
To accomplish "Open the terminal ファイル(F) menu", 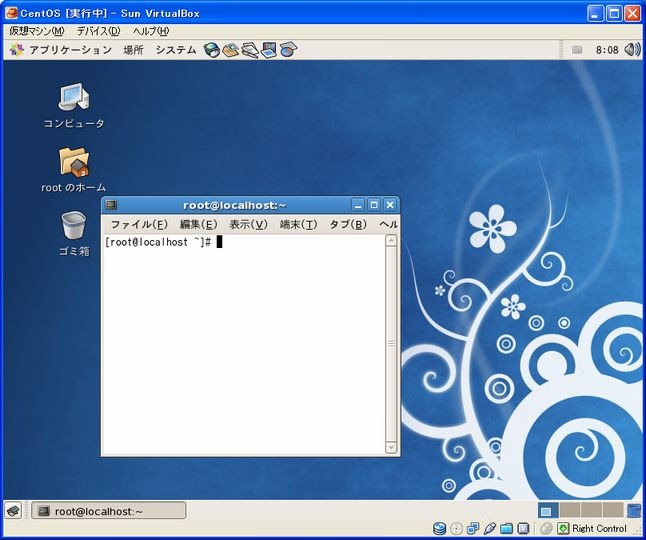I will [138, 224].
